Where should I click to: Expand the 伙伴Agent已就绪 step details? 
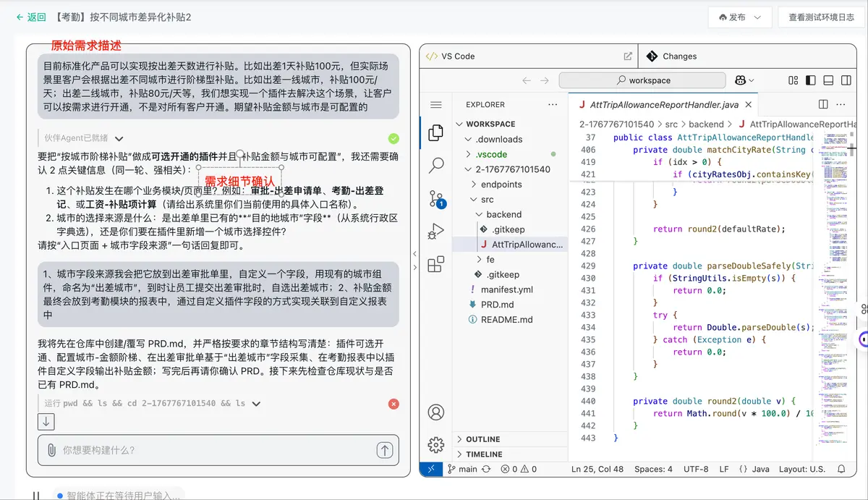(119, 138)
